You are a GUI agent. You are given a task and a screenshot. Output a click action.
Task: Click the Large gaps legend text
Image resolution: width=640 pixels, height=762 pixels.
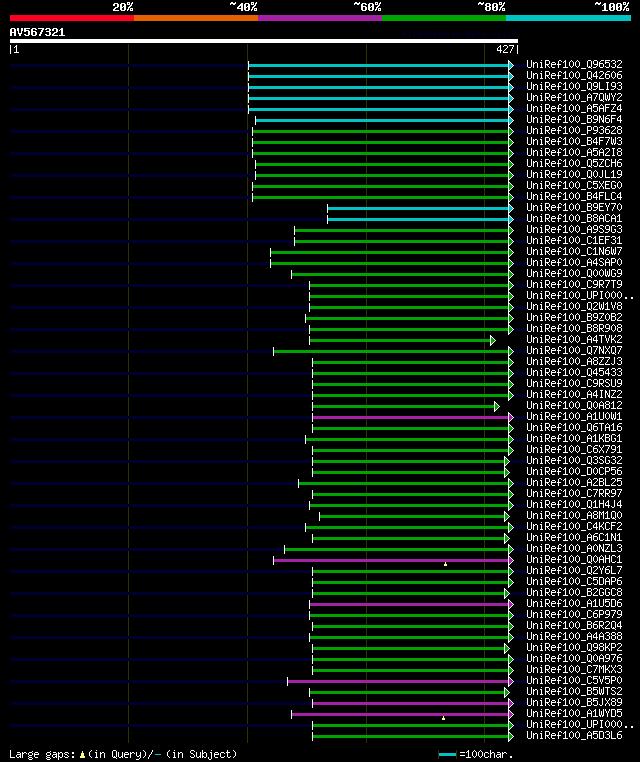click(x=43, y=754)
